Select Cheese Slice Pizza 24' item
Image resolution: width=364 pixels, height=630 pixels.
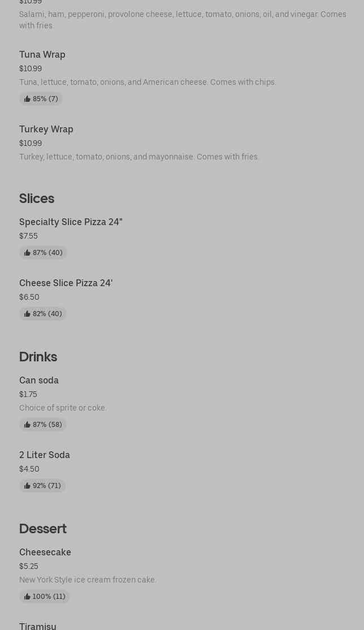coord(66,283)
